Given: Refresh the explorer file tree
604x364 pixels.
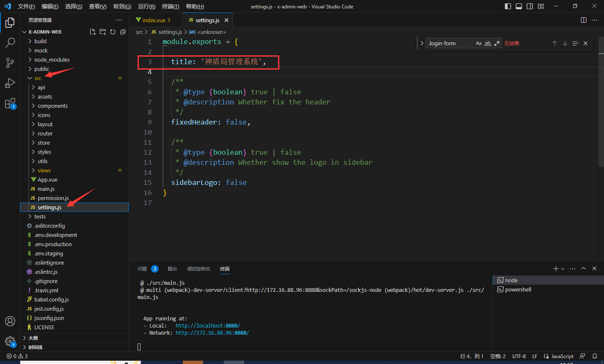Looking at the screenshot, I should [x=113, y=32].
